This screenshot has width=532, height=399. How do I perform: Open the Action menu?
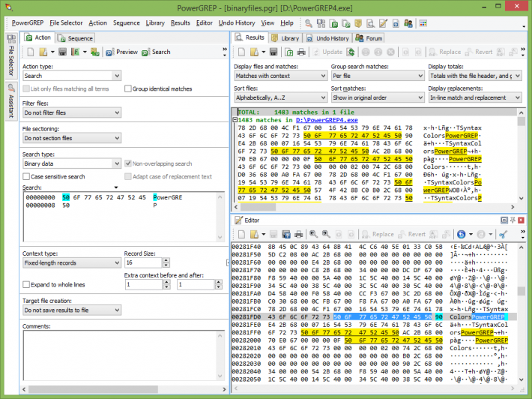[97, 23]
